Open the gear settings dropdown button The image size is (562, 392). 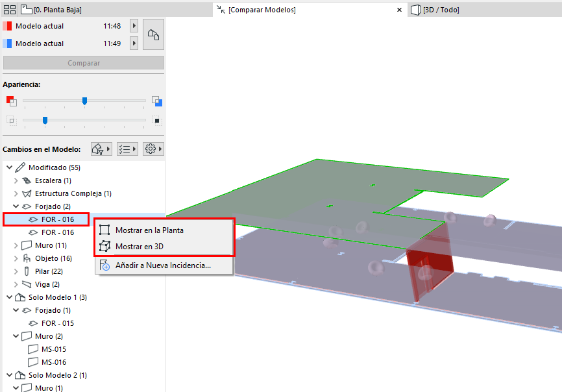(153, 149)
